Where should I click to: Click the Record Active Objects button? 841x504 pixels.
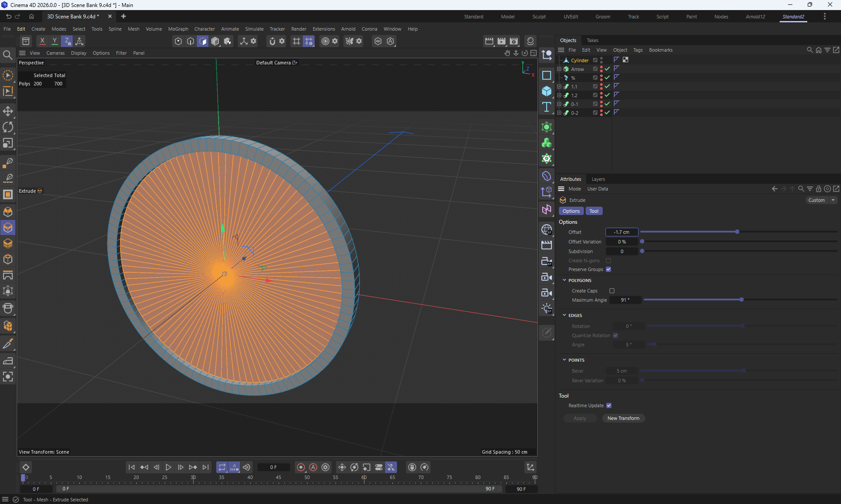301,467
